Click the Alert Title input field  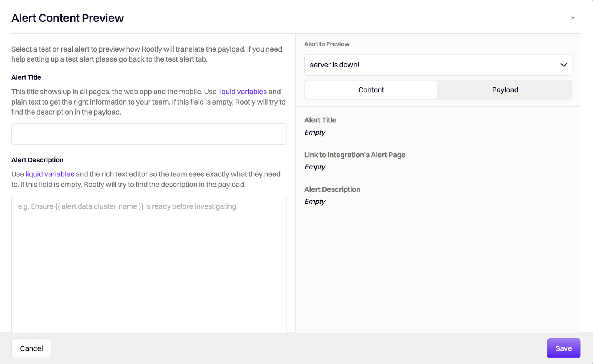[149, 134]
